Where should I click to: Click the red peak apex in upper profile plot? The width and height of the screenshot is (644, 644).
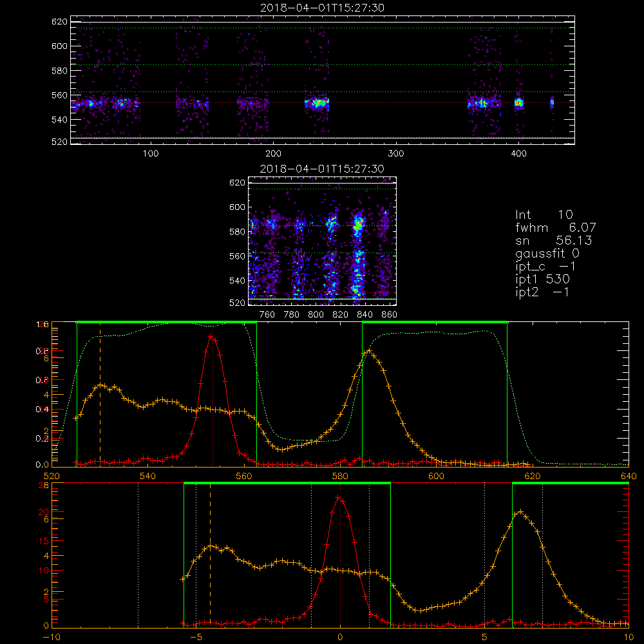[211, 336]
